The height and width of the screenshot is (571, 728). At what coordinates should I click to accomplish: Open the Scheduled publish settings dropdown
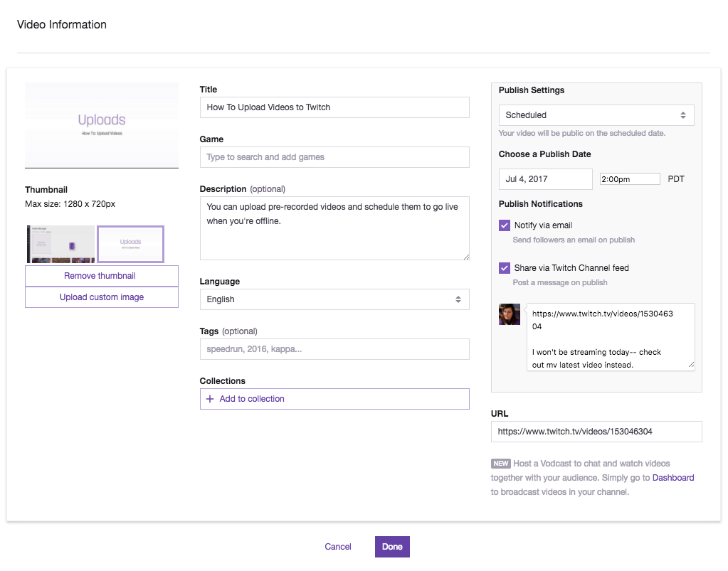[596, 115]
